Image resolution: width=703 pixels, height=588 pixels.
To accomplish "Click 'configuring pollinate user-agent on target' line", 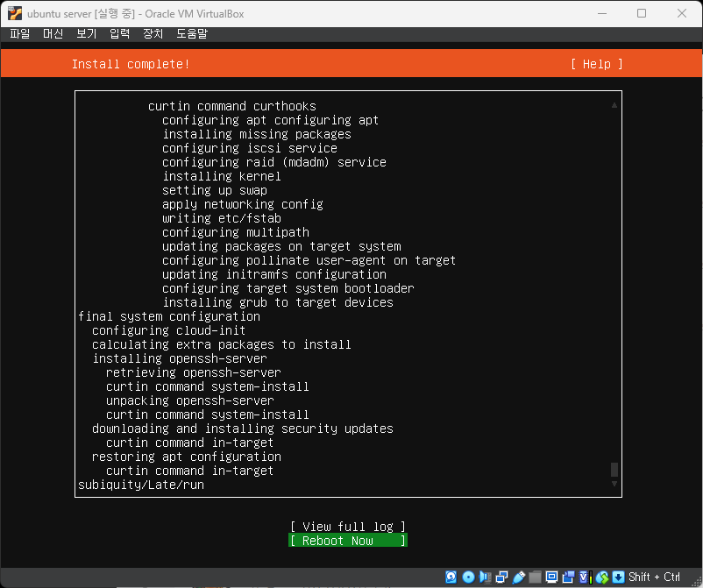I will 309,260.
